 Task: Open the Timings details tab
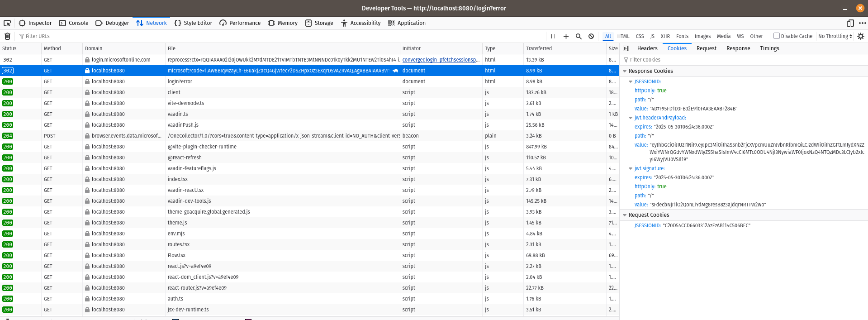(x=769, y=48)
